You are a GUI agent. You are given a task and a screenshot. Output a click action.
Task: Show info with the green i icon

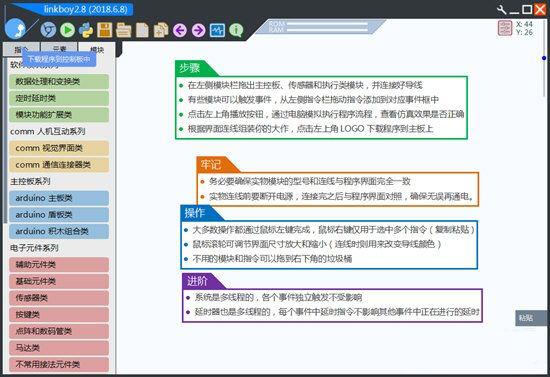coord(236,30)
